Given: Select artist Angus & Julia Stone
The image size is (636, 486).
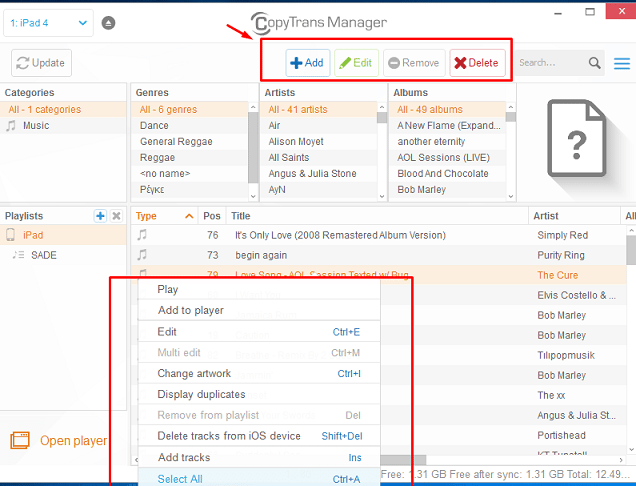Looking at the screenshot, I should 319,174.
